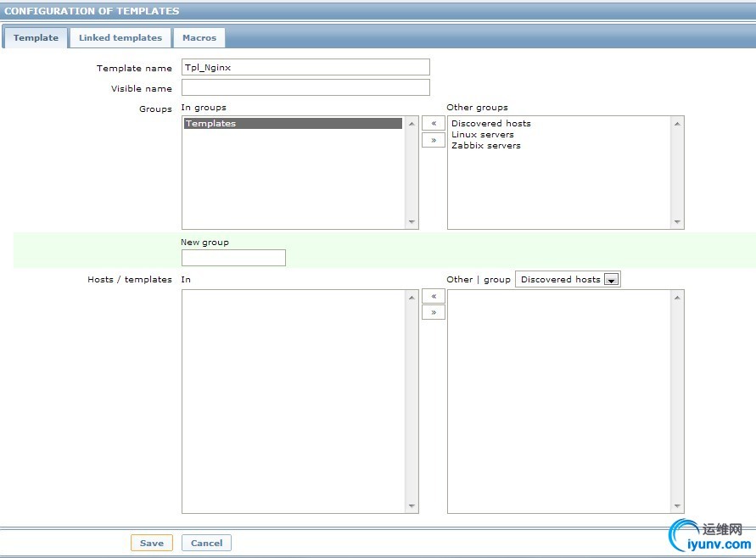Click scroll up arrow in Hosts In list
The width and height of the screenshot is (756, 558).
click(412, 298)
